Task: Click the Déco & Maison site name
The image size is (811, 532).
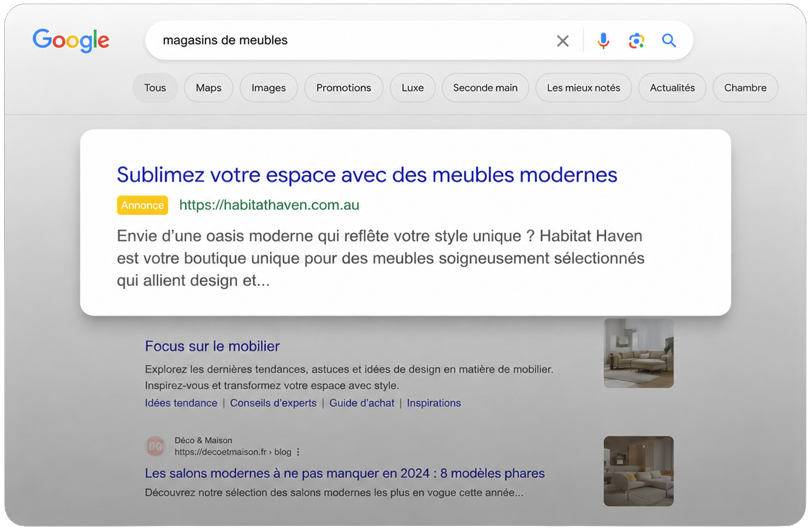Action: [203, 440]
